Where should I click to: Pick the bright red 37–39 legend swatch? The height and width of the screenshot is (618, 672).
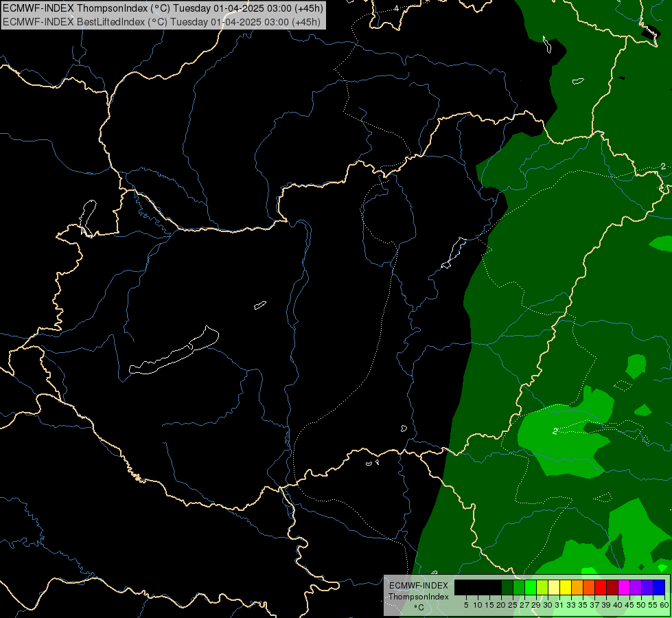[x=601, y=587]
